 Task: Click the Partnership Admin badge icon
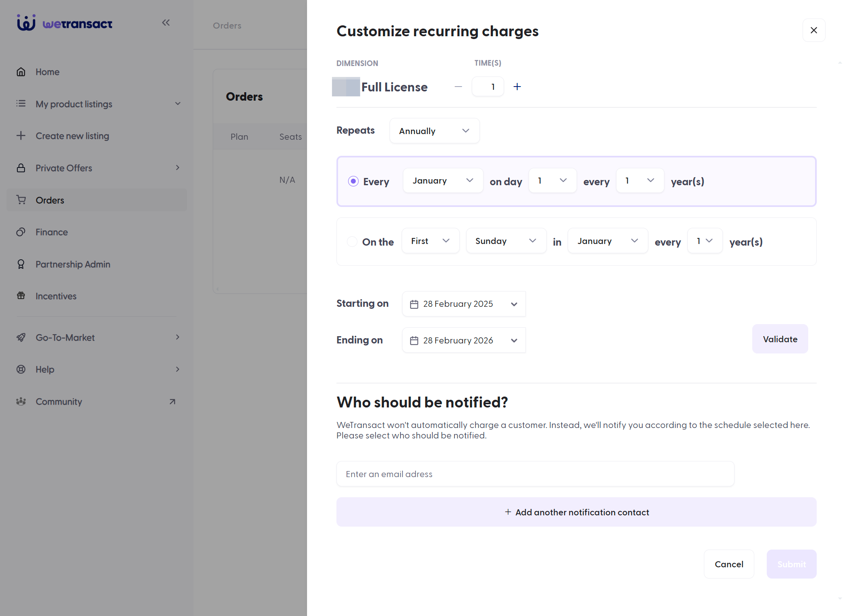click(21, 264)
